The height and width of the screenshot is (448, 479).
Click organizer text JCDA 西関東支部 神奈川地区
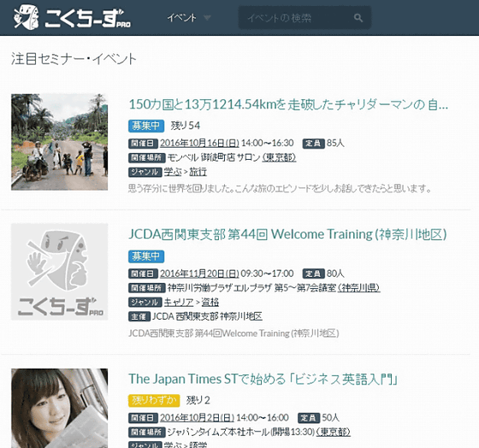pyautogui.click(x=207, y=316)
